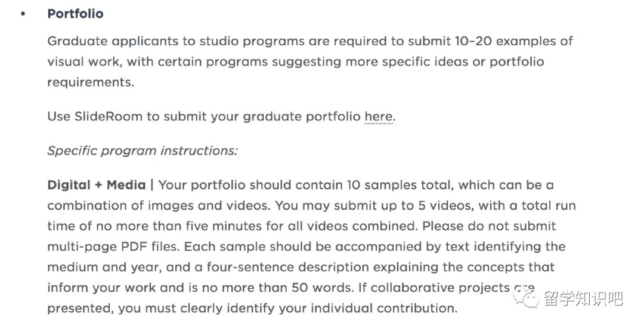The image size is (644, 327).
Task: Click the WeChat logo watermark icon
Action: coord(526,297)
